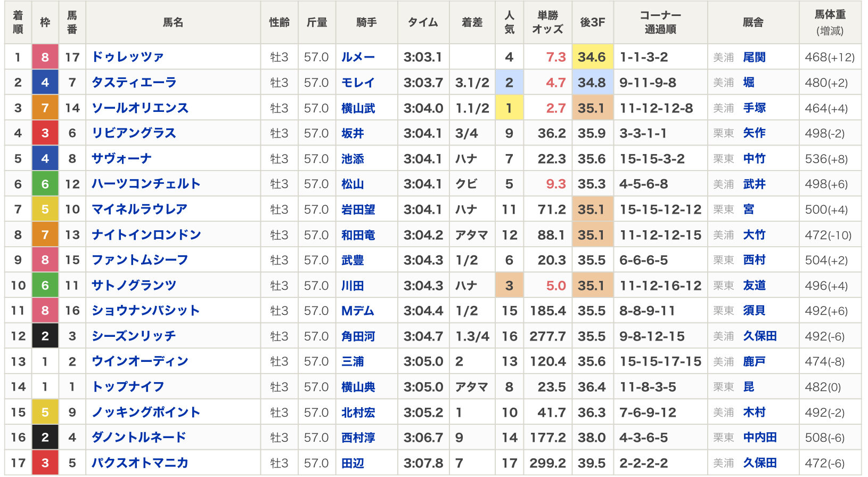Click the タイム column header

tap(423, 22)
